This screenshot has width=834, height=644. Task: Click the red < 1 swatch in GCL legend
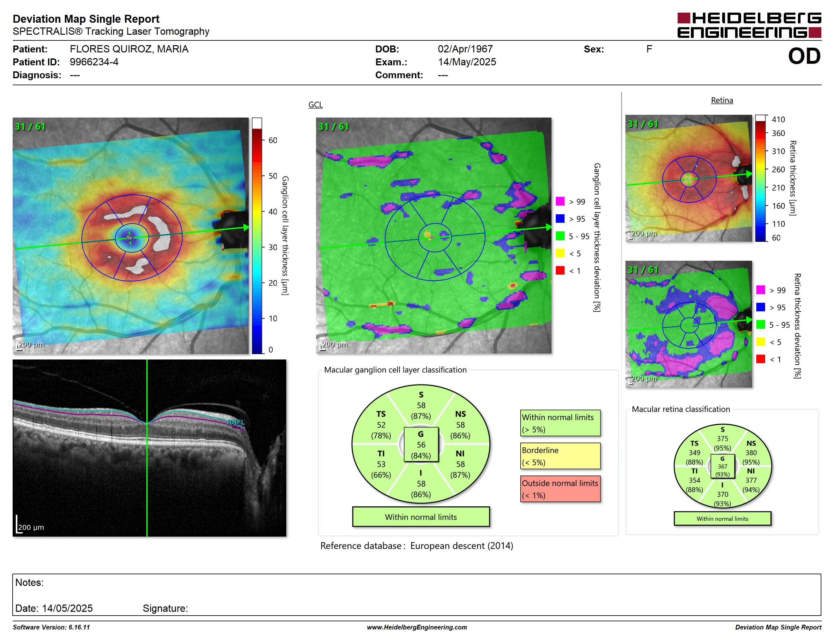click(x=560, y=270)
